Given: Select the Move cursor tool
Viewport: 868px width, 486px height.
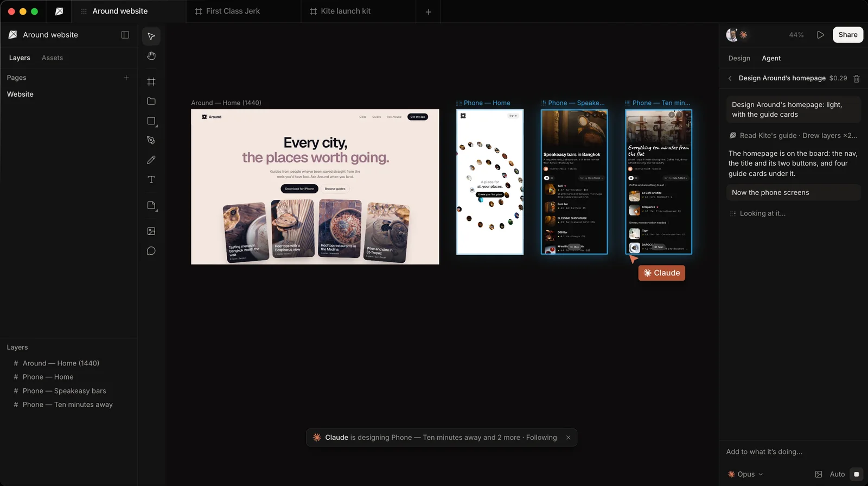Looking at the screenshot, I should (151, 36).
